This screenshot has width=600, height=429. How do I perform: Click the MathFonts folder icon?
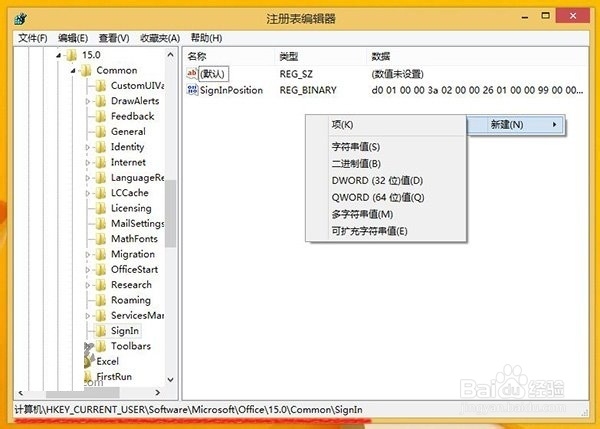[x=101, y=239]
